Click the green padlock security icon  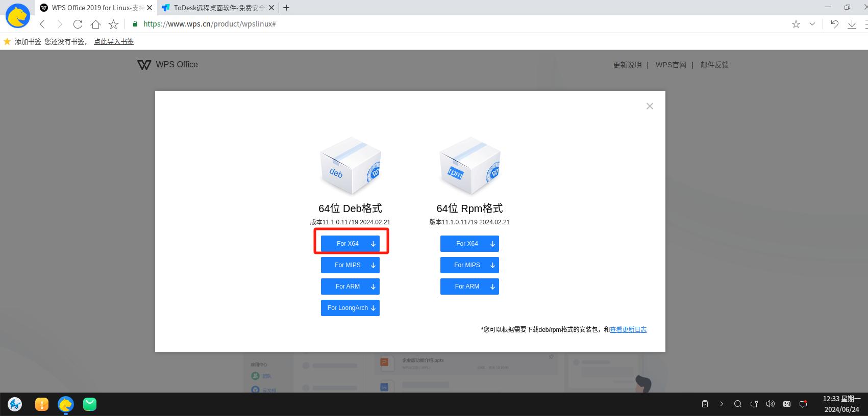(x=135, y=24)
